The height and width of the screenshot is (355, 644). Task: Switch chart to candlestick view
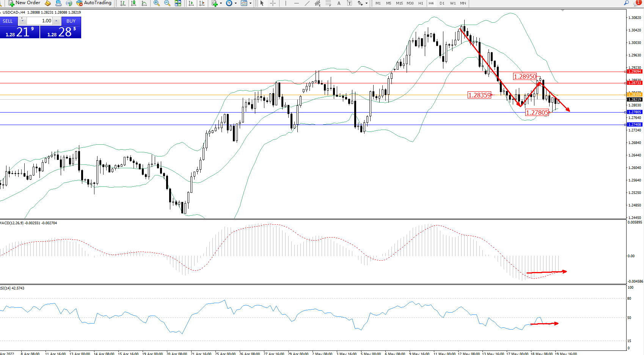click(x=134, y=3)
